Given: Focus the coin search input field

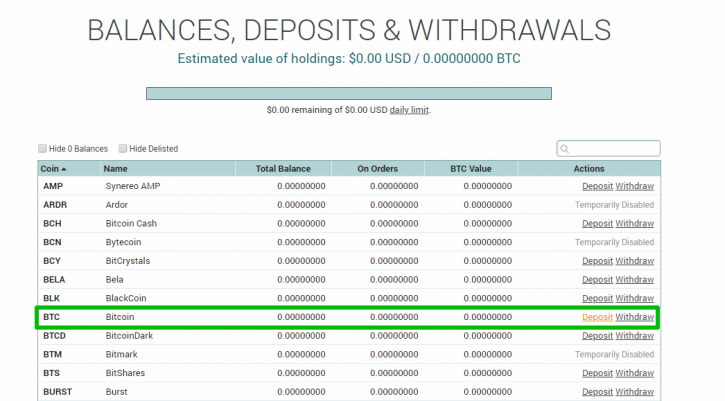Looking at the screenshot, I should (x=608, y=148).
